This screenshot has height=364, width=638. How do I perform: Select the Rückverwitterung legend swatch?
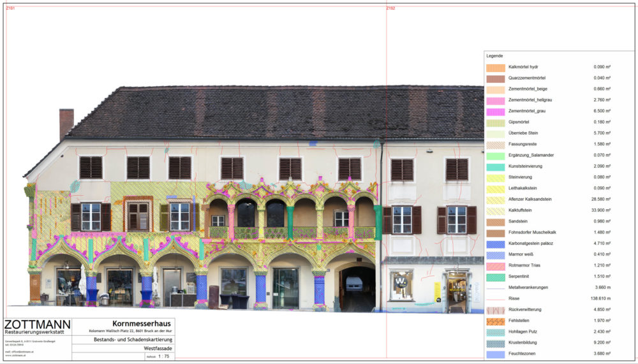[x=496, y=310]
